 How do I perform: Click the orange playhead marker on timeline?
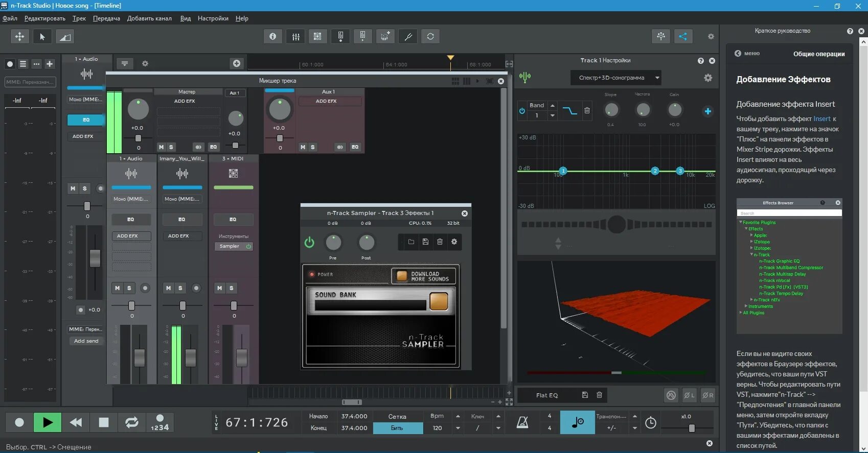(x=450, y=58)
